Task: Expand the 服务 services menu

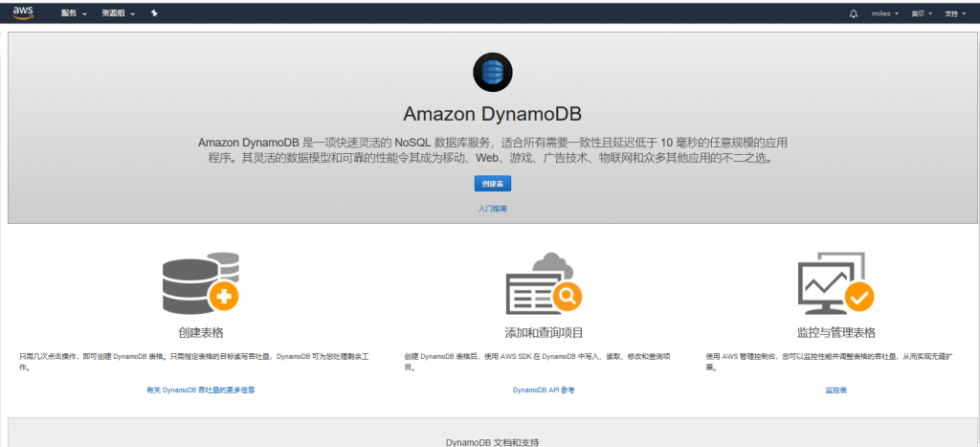Action: tap(74, 13)
